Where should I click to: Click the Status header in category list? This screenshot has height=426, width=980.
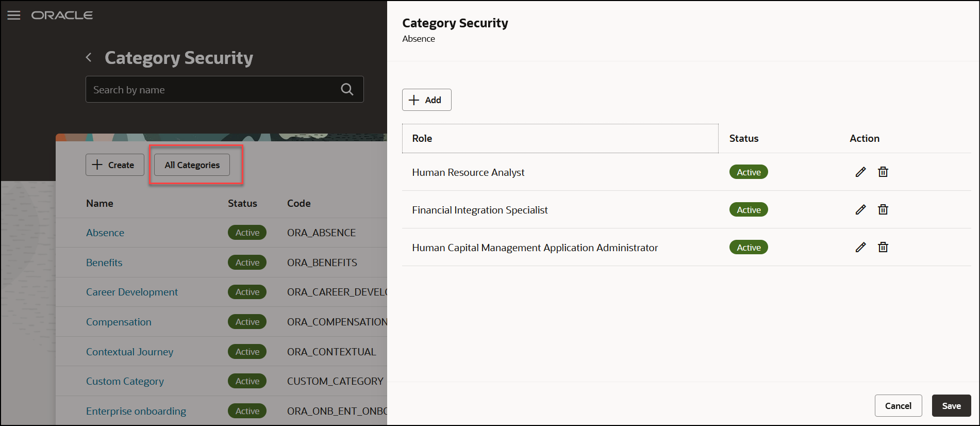242,203
